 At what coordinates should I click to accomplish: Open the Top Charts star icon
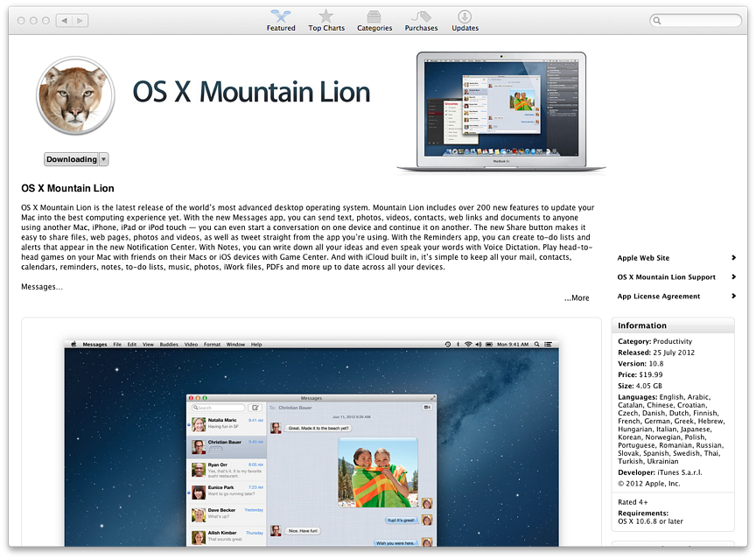tap(325, 16)
